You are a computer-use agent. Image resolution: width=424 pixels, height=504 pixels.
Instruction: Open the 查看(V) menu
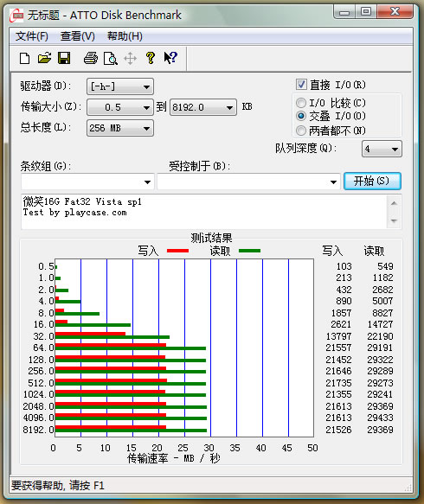78,36
